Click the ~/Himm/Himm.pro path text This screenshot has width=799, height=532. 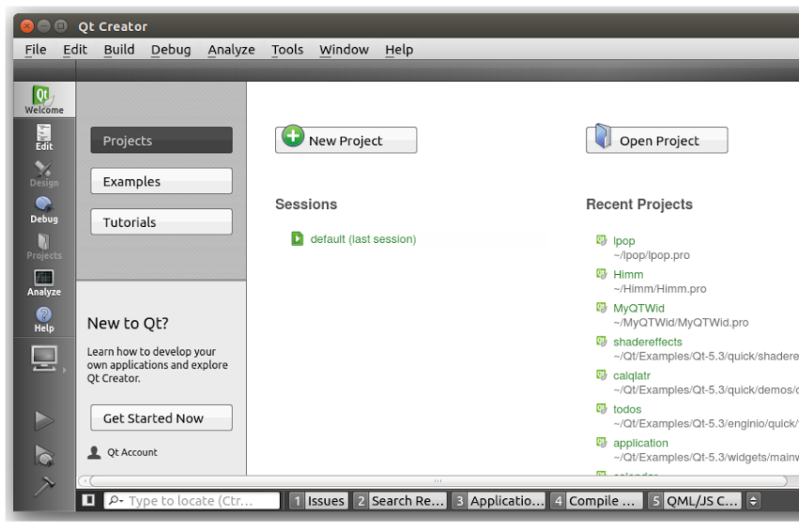pyautogui.click(x=659, y=289)
